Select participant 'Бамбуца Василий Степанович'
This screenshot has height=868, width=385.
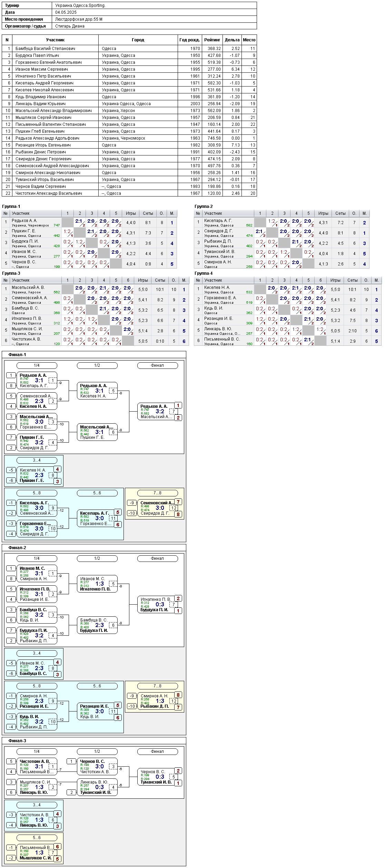point(45,49)
